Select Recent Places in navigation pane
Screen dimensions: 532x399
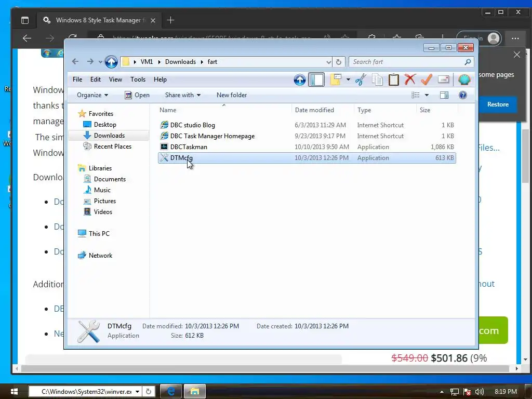tap(108, 146)
